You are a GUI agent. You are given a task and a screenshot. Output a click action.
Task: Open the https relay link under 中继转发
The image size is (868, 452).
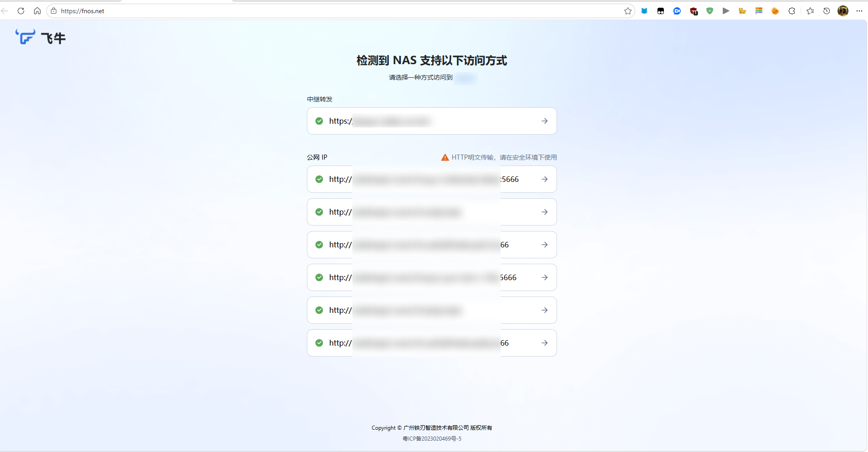[431, 121]
